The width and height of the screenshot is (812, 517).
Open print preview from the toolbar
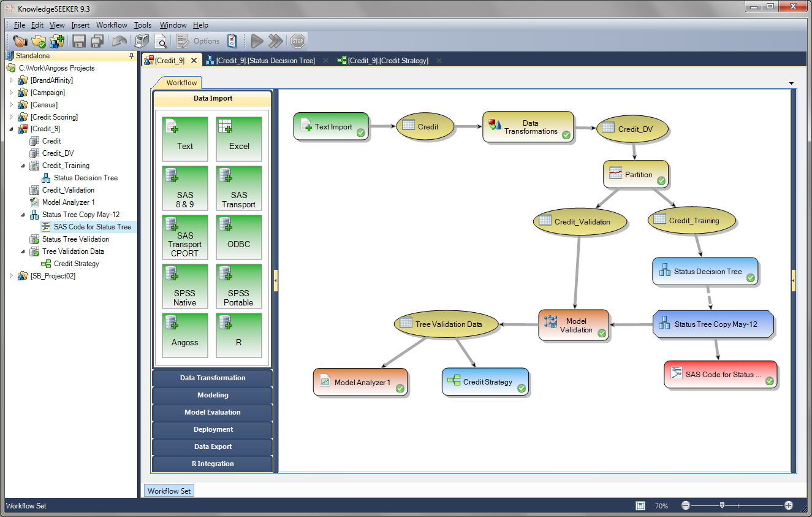tap(161, 41)
